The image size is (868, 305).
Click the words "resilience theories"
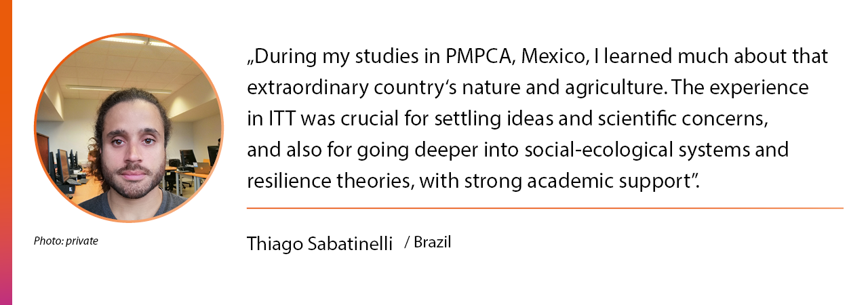click(x=331, y=182)
